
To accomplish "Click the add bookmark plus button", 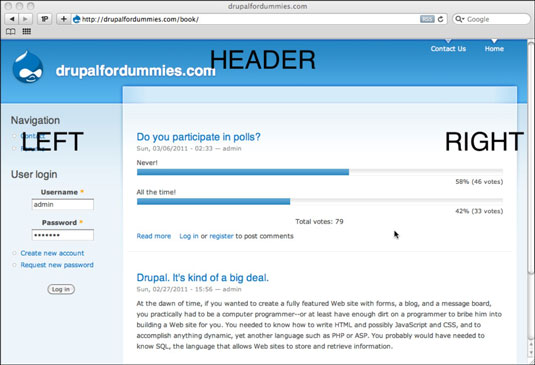I will point(63,19).
